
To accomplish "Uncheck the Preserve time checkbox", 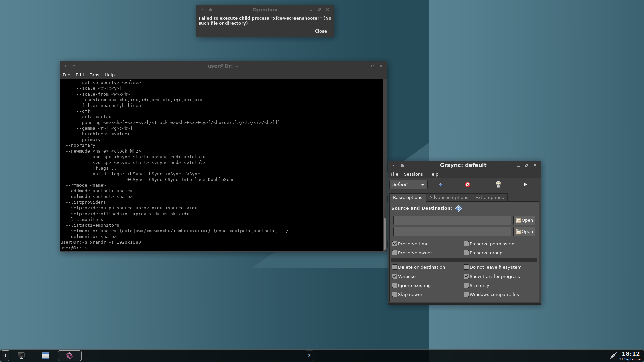I will 395,244.
